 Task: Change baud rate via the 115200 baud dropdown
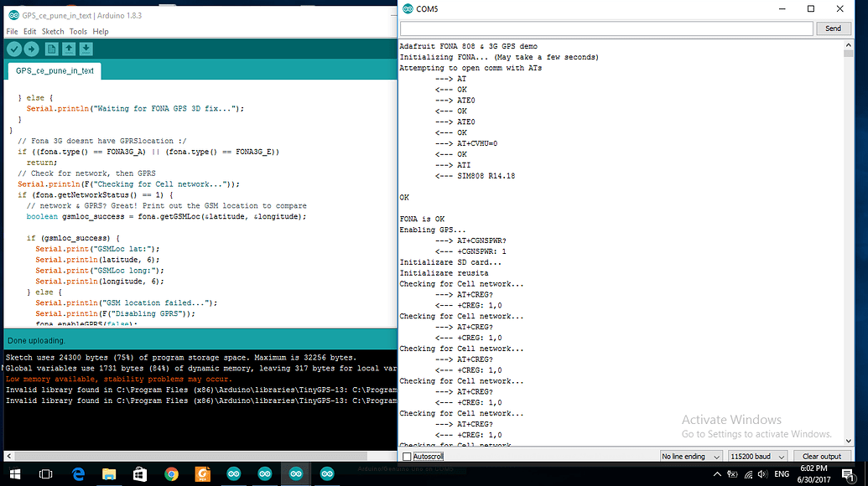(x=757, y=456)
